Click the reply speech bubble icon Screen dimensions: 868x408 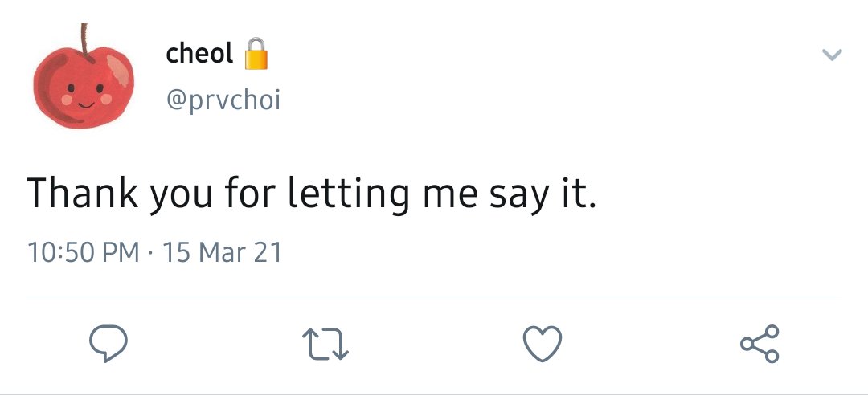[108, 343]
